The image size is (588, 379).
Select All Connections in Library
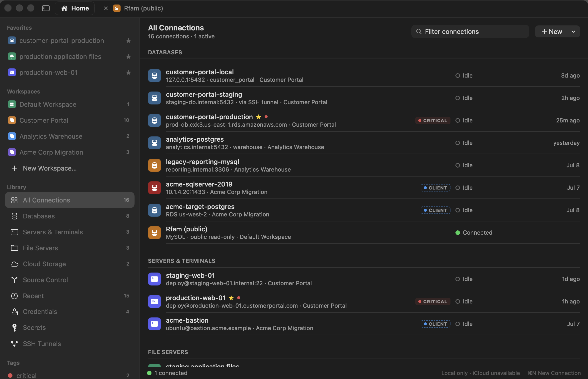[70, 200]
